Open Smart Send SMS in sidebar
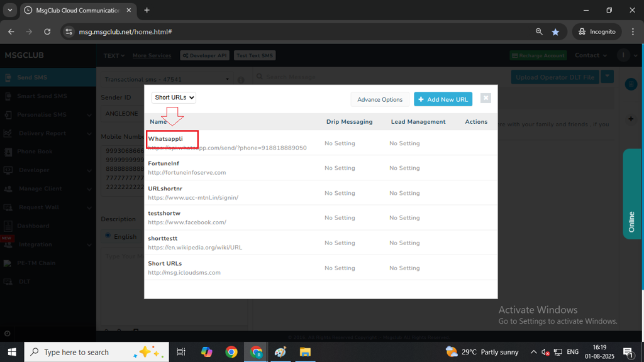Viewport: 644px width, 362px height. [x=48, y=96]
